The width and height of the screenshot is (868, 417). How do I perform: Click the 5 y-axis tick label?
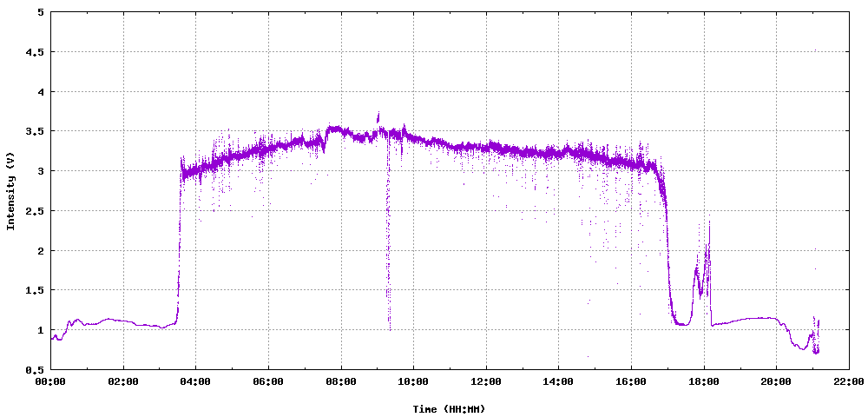pos(41,12)
